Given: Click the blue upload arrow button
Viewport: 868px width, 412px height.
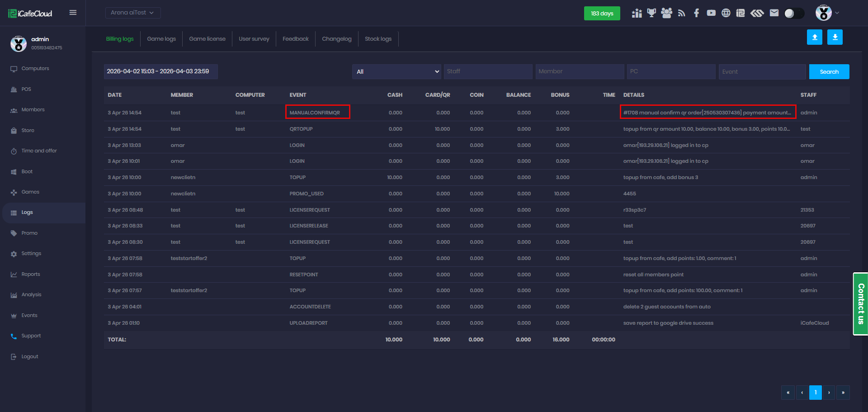Looking at the screenshot, I should coord(814,37).
